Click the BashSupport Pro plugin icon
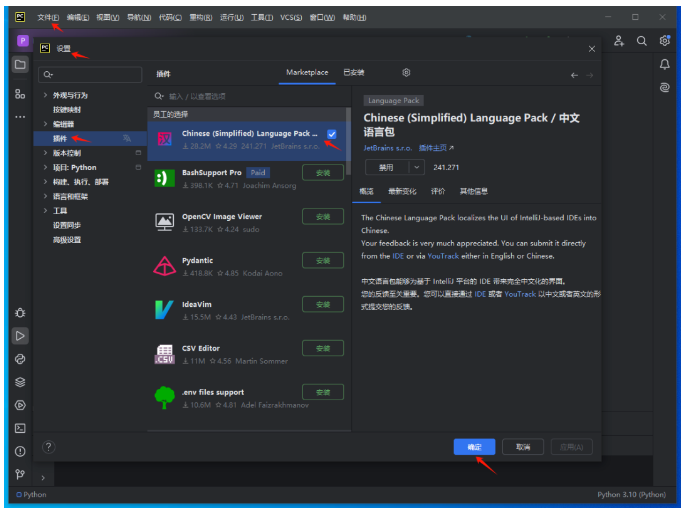 (165, 178)
